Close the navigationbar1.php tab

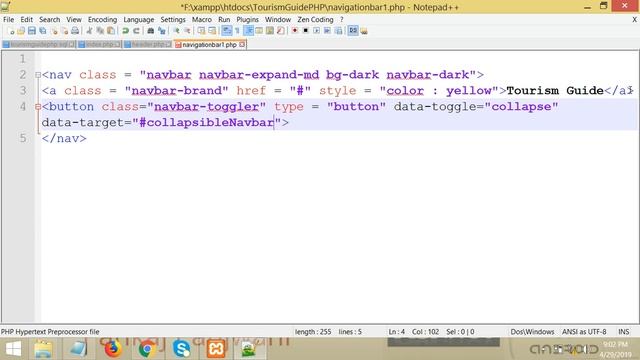(242, 44)
